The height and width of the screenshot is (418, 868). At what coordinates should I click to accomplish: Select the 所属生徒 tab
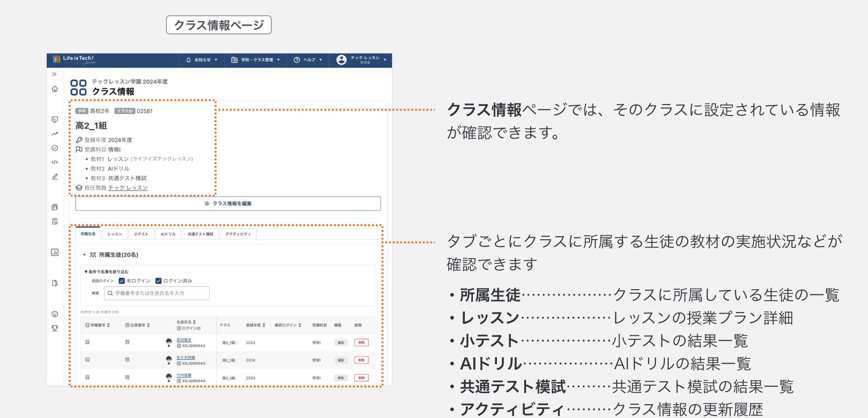(88, 234)
